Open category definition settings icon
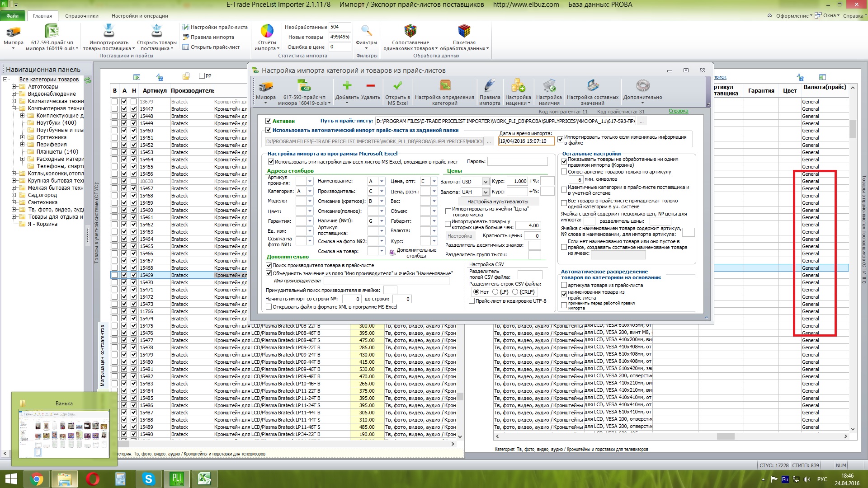 (x=445, y=85)
